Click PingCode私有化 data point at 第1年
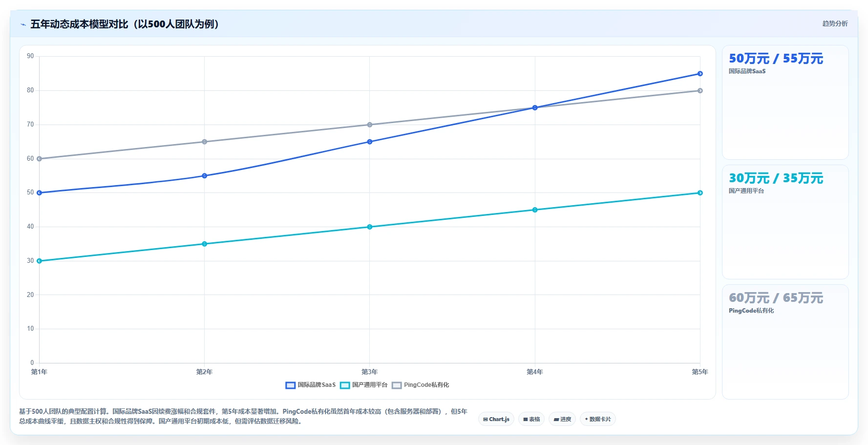Screen dimensions: 868x445 tap(40, 159)
